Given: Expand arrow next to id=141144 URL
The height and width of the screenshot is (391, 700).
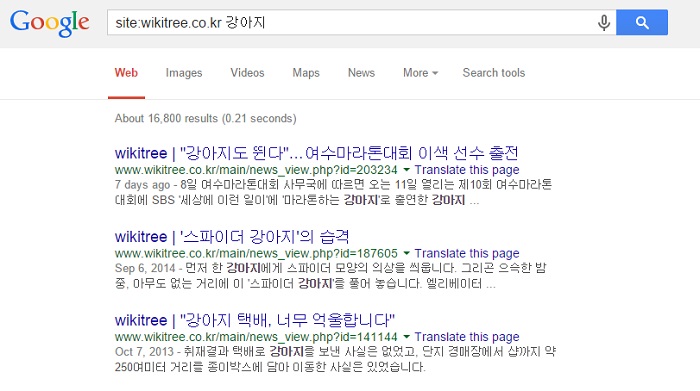Looking at the screenshot, I should (406, 337).
